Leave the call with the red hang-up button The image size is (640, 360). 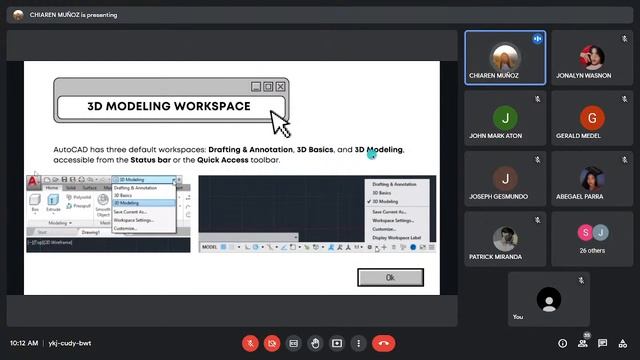coord(383,343)
